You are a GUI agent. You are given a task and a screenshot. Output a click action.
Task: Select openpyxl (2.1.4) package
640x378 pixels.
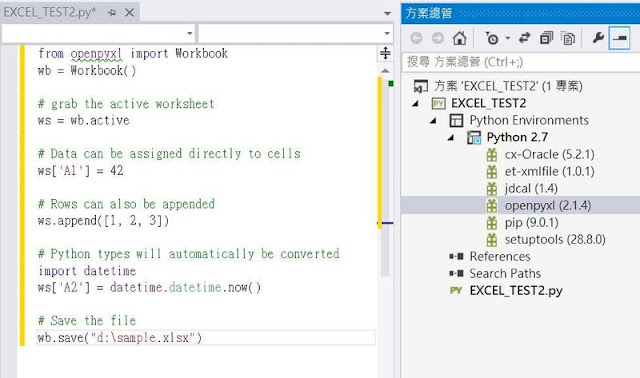[548, 205]
